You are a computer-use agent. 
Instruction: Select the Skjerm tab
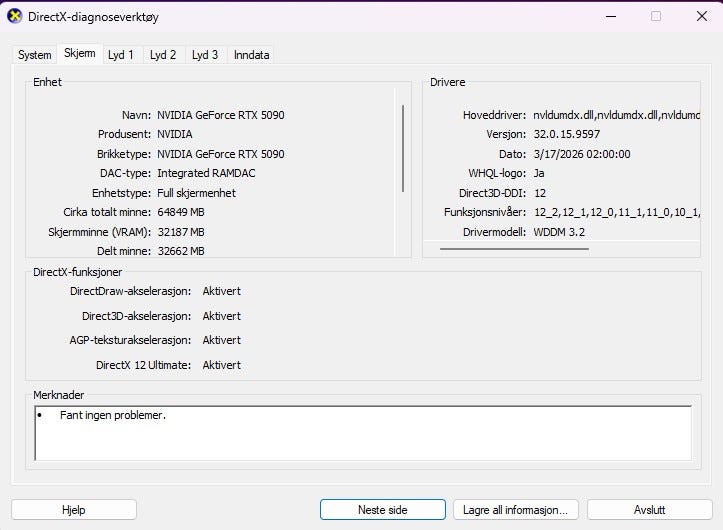point(80,54)
